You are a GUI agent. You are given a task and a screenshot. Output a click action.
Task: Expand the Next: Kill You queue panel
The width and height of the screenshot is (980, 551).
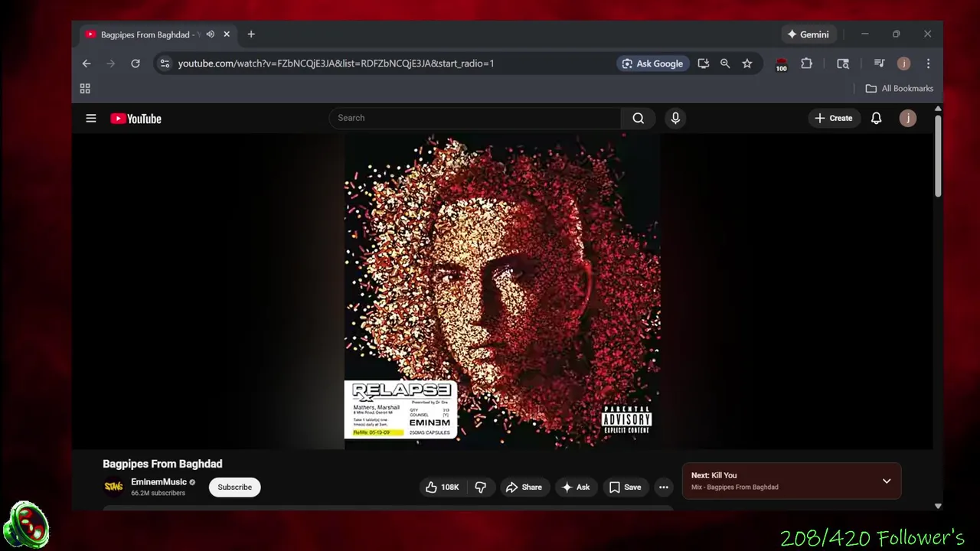click(887, 481)
